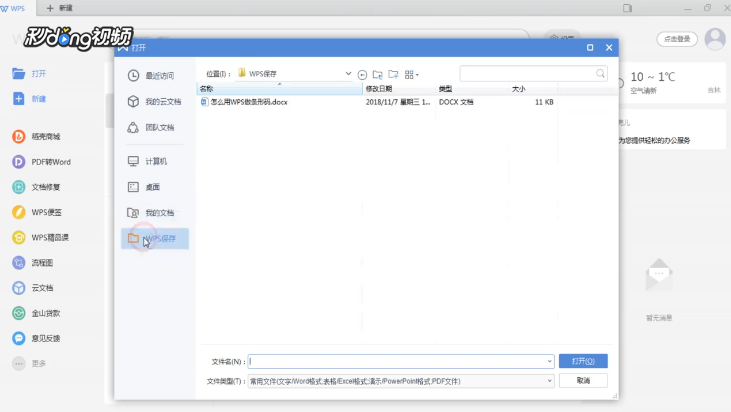Click the back navigation arrow icon

click(362, 75)
